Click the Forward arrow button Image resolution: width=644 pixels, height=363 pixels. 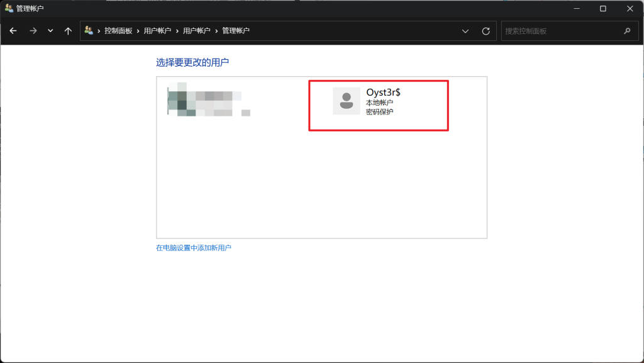pyautogui.click(x=33, y=31)
